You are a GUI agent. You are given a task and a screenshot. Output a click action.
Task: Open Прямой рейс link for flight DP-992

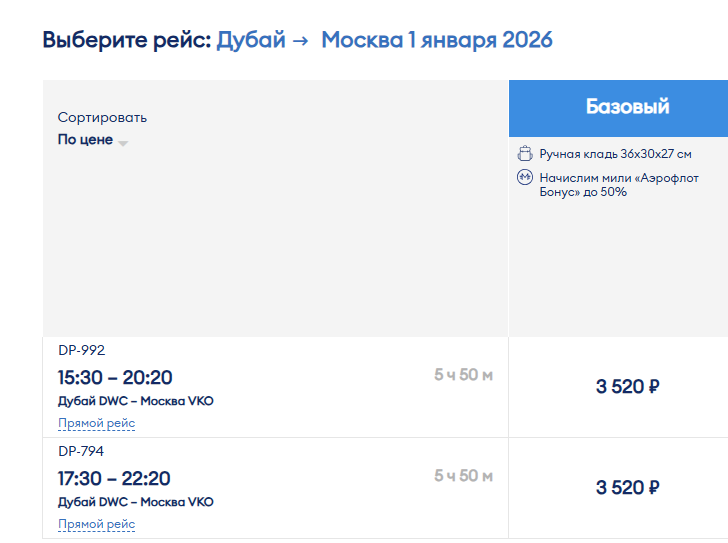pos(96,423)
